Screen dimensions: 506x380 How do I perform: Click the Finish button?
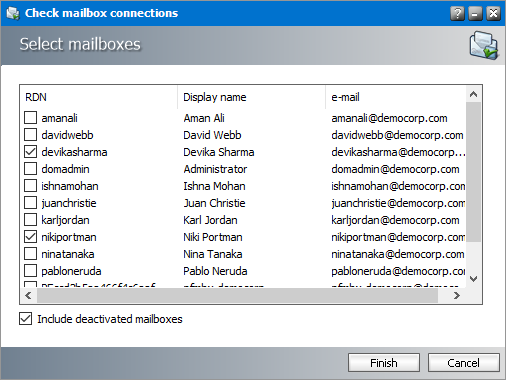pyautogui.click(x=384, y=363)
